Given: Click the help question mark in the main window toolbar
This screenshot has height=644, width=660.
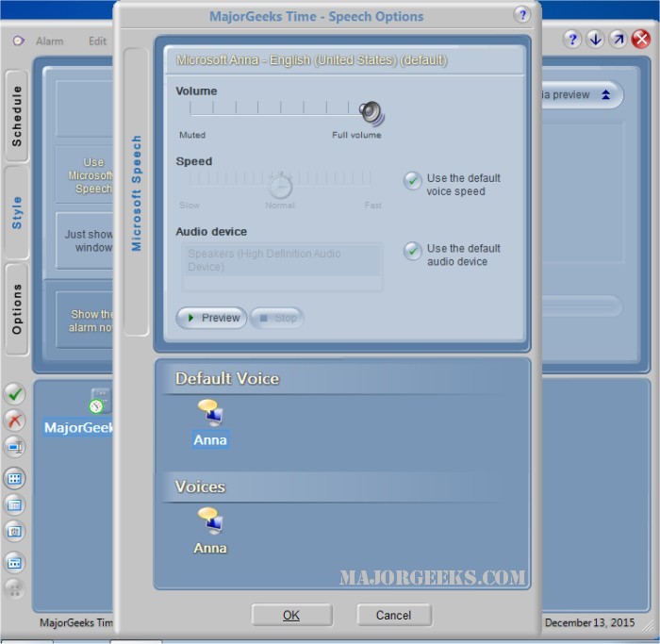Looking at the screenshot, I should pyautogui.click(x=572, y=40).
